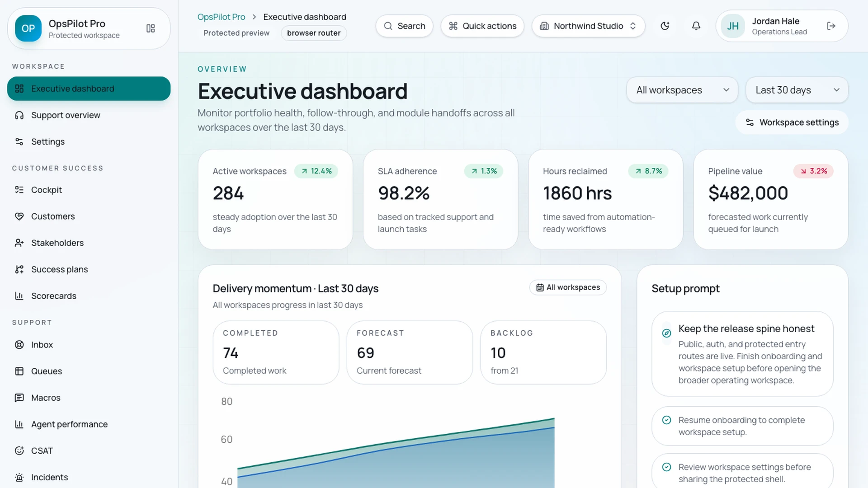The width and height of the screenshot is (868, 488).
Task: Open Settings in the sidebar
Action: [x=89, y=141]
